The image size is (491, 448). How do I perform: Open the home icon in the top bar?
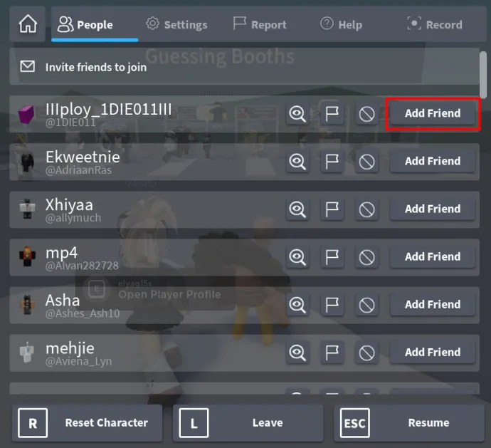pos(28,24)
